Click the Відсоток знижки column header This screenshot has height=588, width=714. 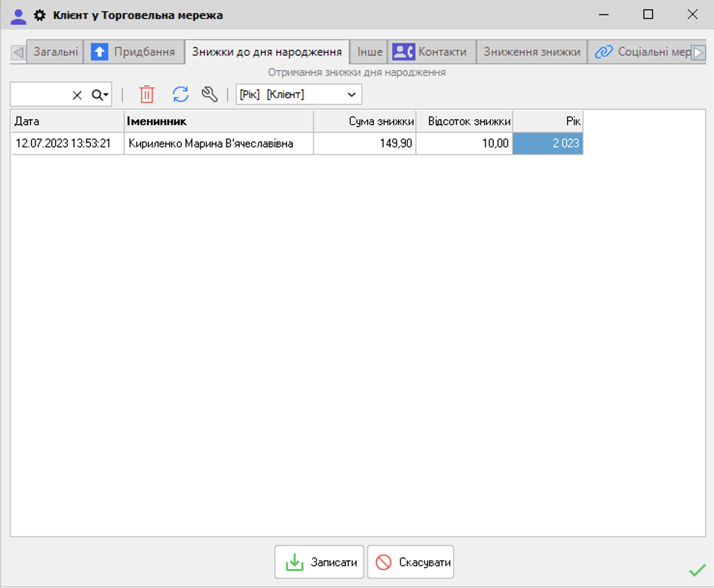point(464,121)
